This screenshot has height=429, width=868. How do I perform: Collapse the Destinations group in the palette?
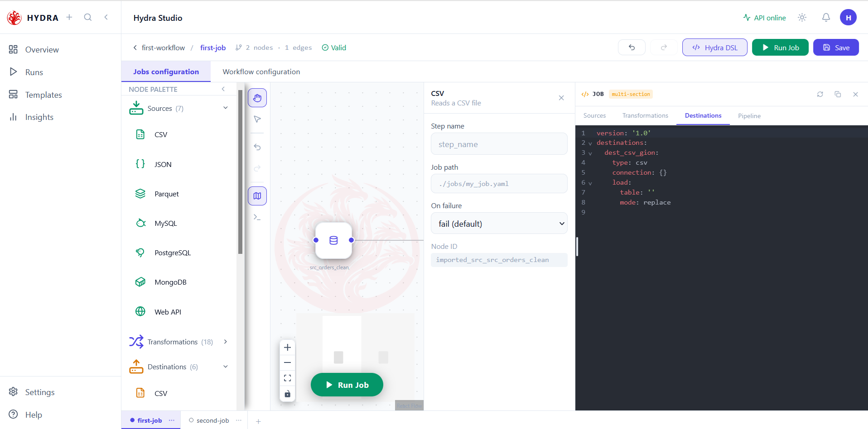click(226, 367)
